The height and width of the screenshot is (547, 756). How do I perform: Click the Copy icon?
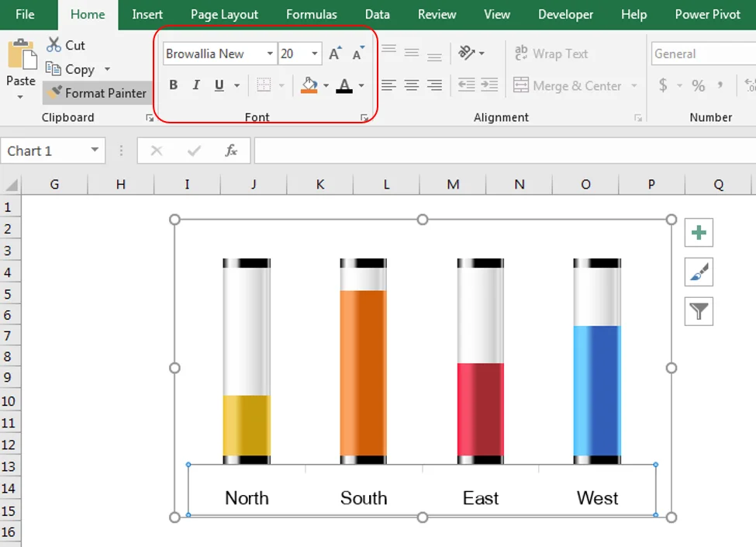pos(53,69)
